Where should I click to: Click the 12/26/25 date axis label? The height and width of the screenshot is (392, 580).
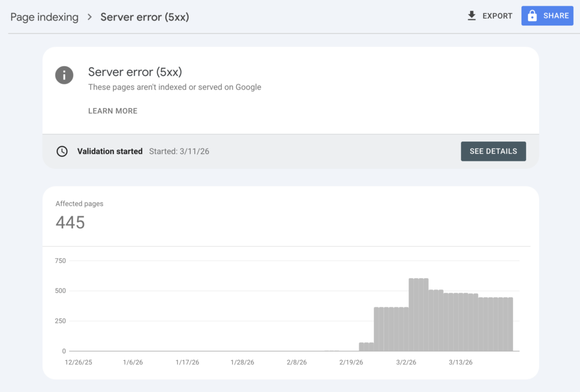pos(79,362)
